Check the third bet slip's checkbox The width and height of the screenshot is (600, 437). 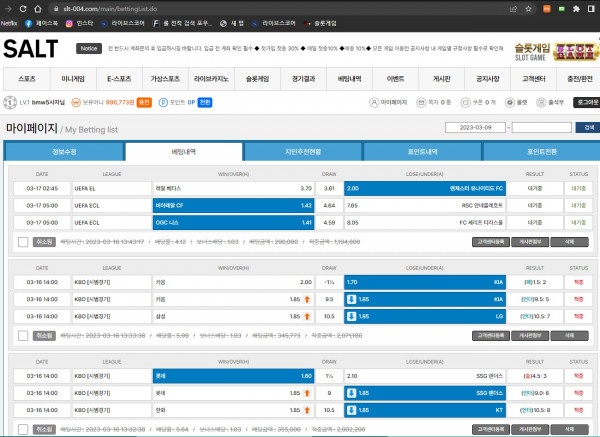click(23, 428)
